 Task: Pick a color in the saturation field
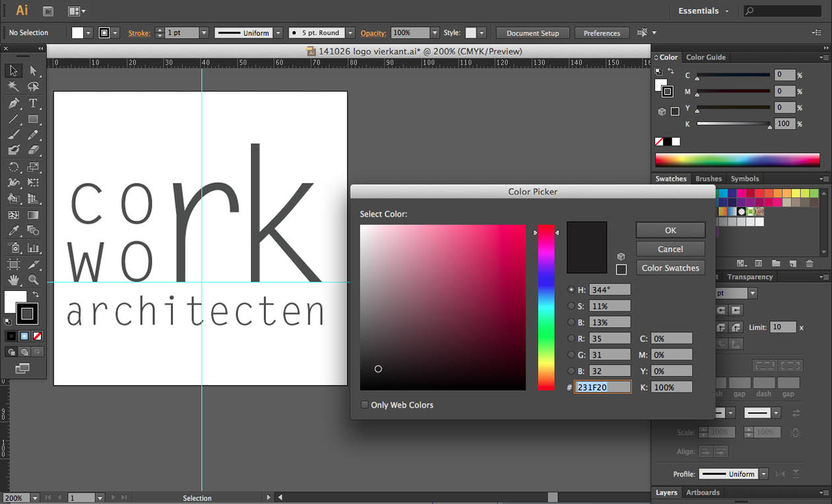[x=443, y=307]
